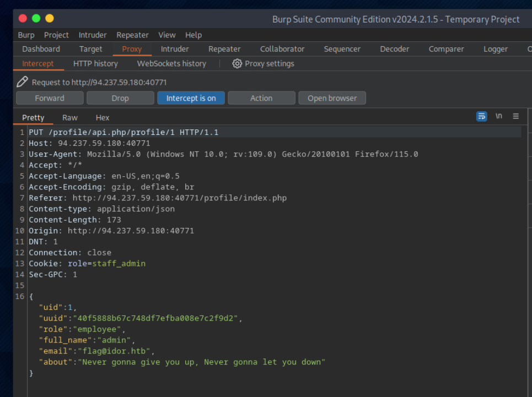Click the green window button
The width and height of the screenshot is (532, 397).
[36, 19]
